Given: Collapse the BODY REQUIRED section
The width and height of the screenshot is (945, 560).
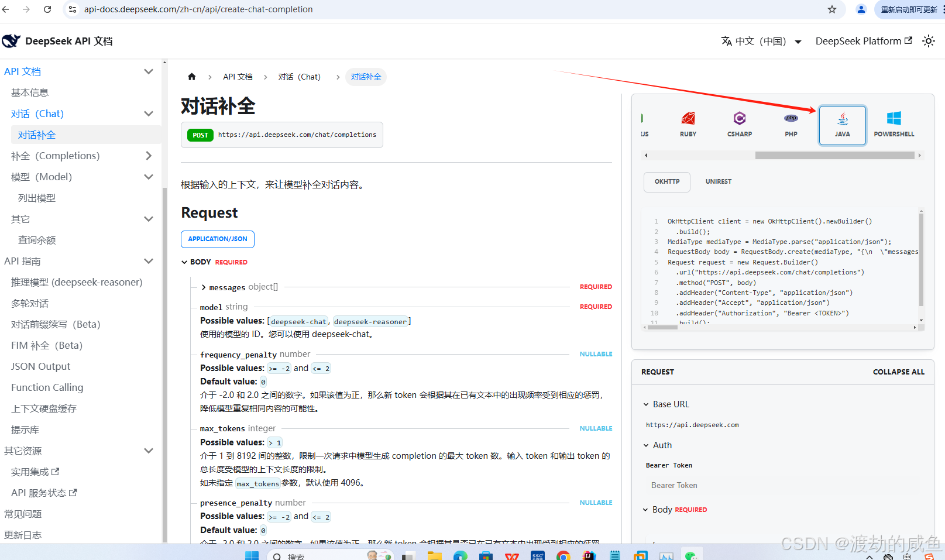Looking at the screenshot, I should 214,262.
